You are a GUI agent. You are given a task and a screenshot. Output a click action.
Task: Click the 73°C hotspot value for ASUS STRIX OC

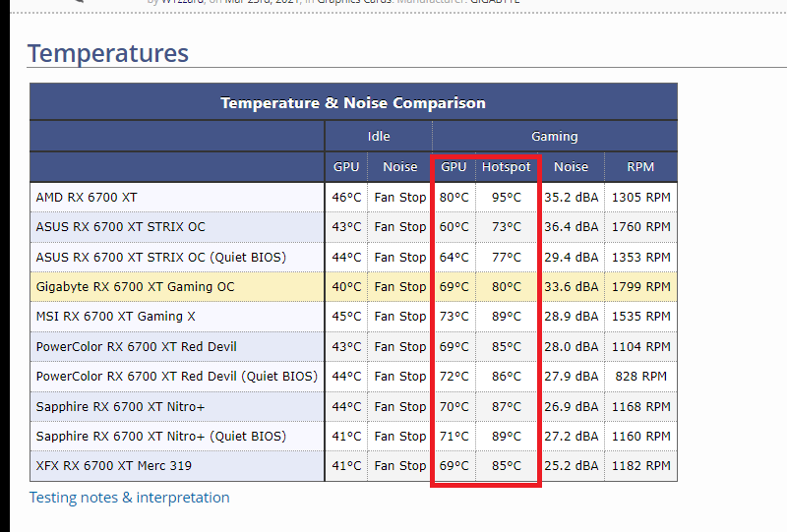507,227
